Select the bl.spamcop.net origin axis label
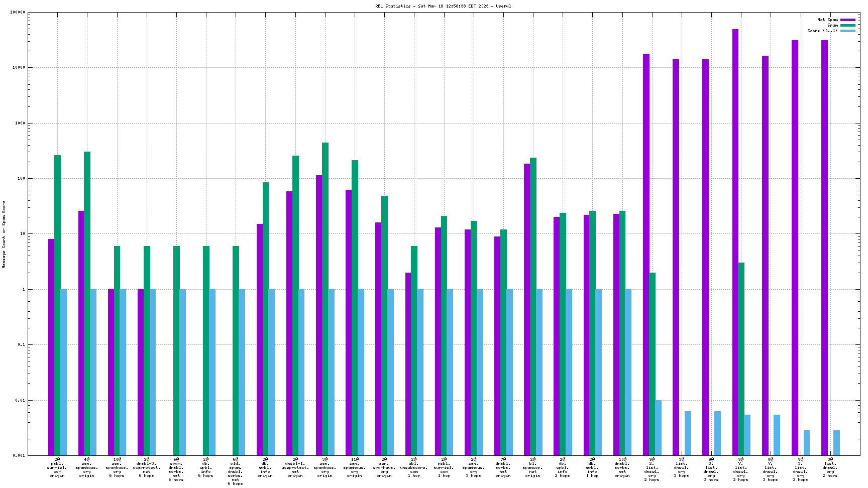The height and width of the screenshot is (488, 868). pyautogui.click(x=532, y=467)
